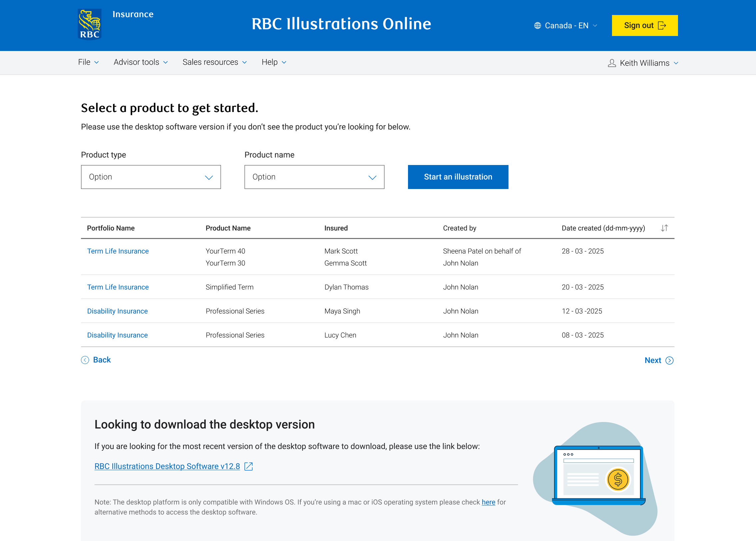756x541 pixels.
Task: Click the user profile avatar icon
Action: pyautogui.click(x=612, y=63)
